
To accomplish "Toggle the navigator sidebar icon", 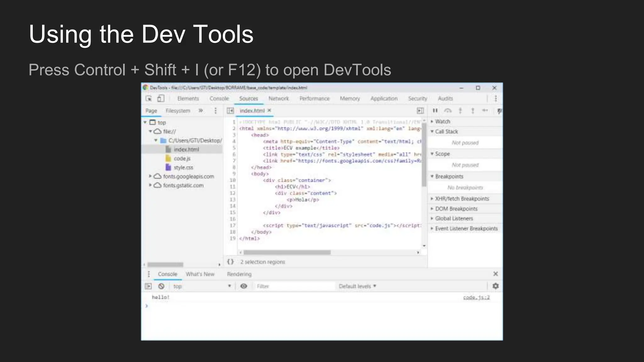I will pyautogui.click(x=230, y=111).
